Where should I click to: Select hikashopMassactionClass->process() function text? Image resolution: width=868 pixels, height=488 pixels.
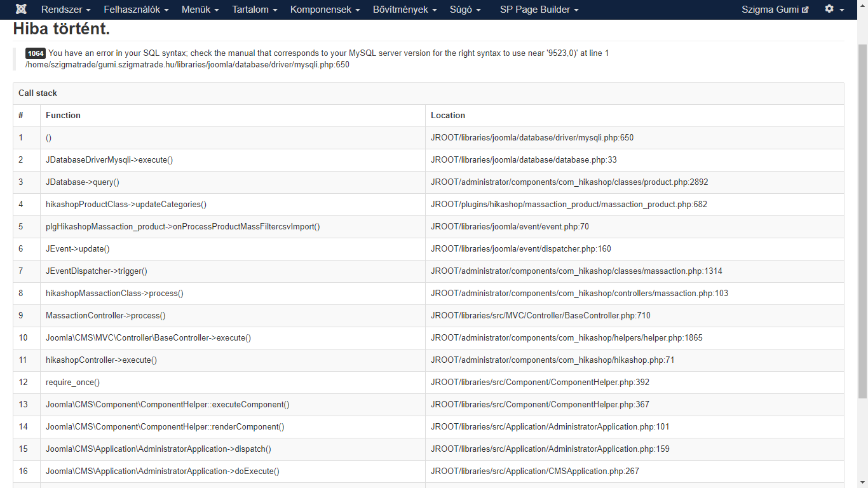pyautogui.click(x=115, y=293)
